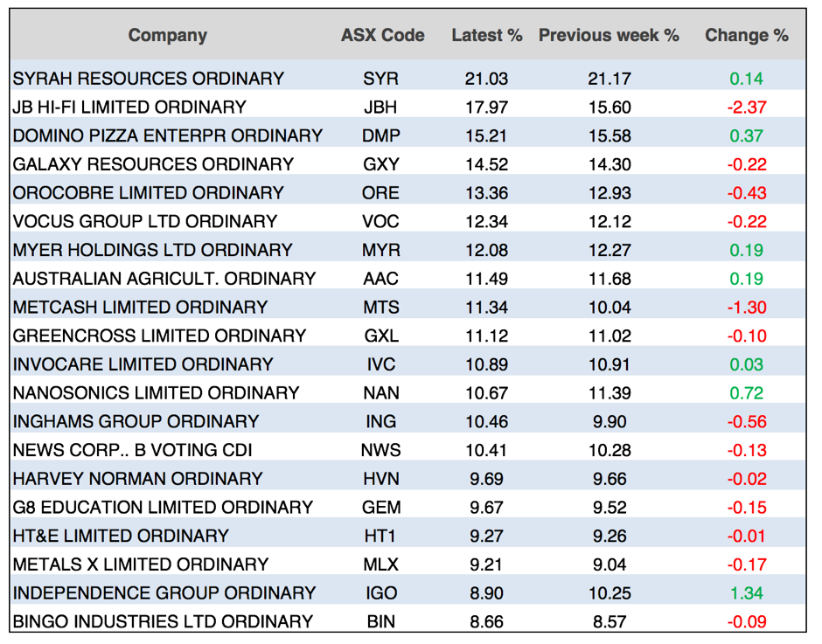This screenshot has height=644, width=822.
Task: Select the Latest % column header
Action: [x=486, y=36]
